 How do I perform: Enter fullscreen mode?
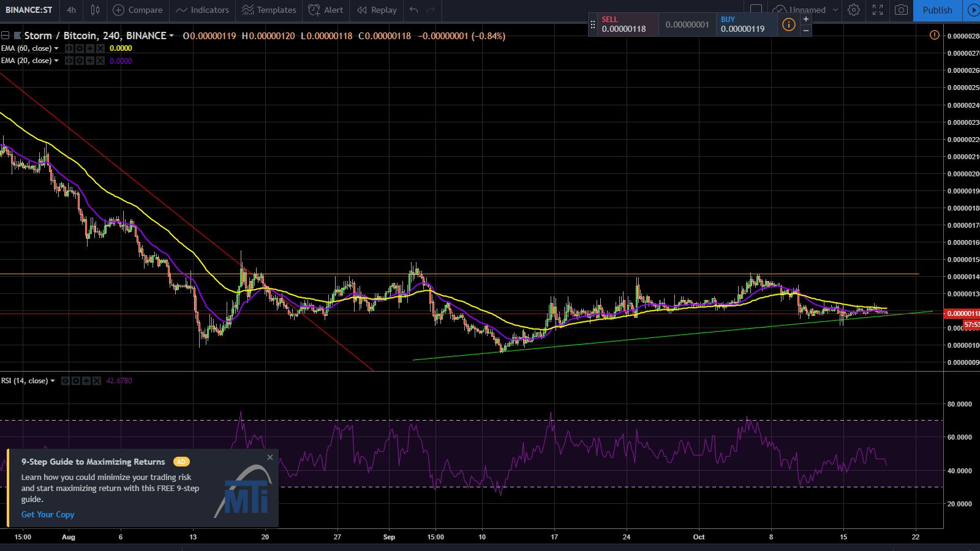tap(878, 10)
